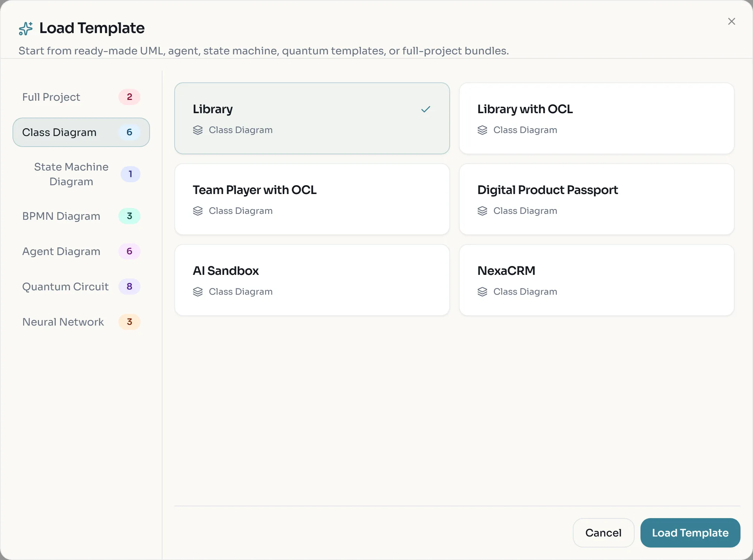Image resolution: width=753 pixels, height=560 pixels.
Task: Click 'Class Diagram' subtitle under NexaCRM
Action: pos(525,292)
